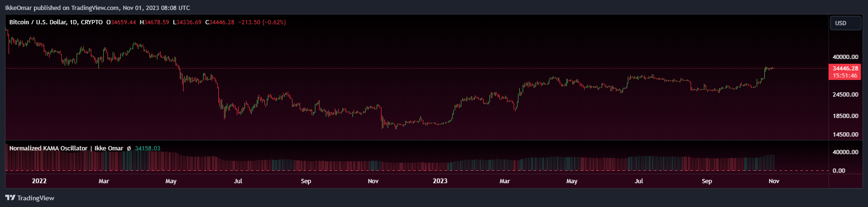Click the 40000.00 label on oscillator axis
The image size is (868, 207).
click(x=845, y=152)
